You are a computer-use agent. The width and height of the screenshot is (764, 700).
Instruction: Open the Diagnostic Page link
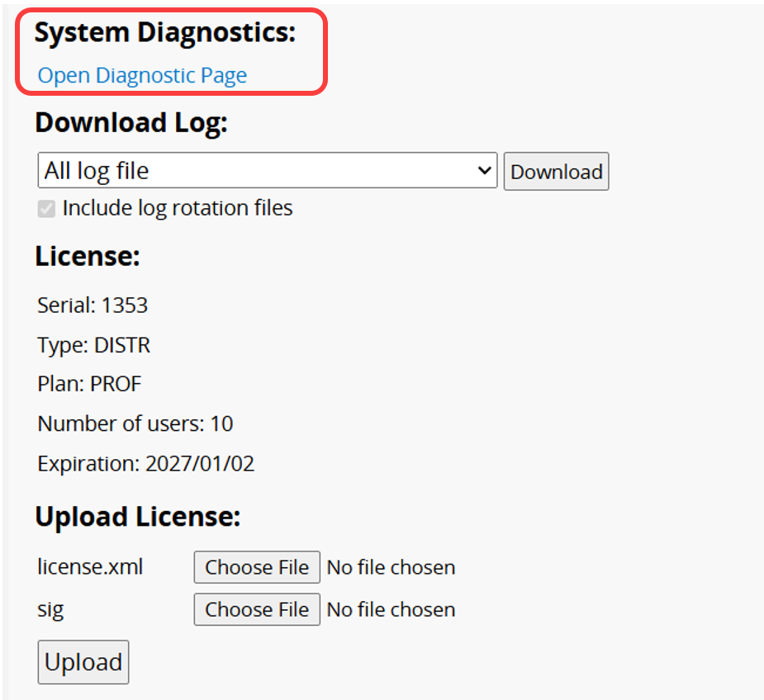pos(142,76)
